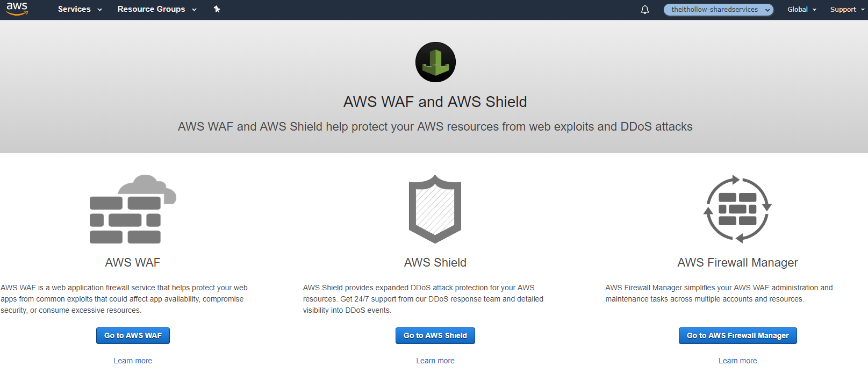Open the notifications bell
Screen dimensions: 868x387
[644, 9]
